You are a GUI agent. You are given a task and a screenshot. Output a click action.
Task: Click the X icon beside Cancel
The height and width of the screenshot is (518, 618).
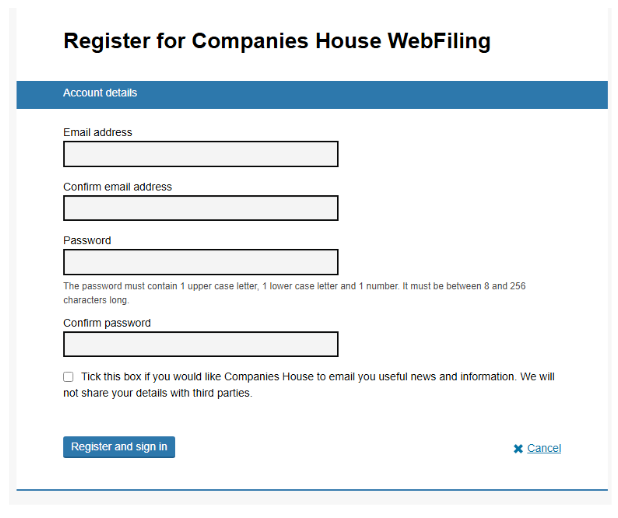518,449
